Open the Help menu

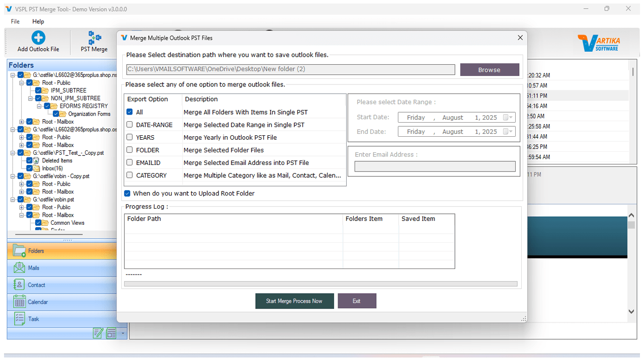(x=38, y=22)
